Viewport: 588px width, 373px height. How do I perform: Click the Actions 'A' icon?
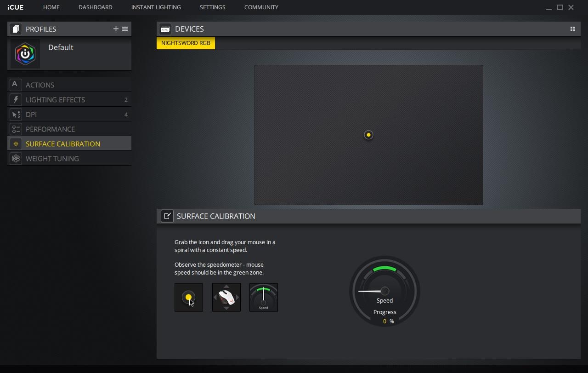click(16, 85)
